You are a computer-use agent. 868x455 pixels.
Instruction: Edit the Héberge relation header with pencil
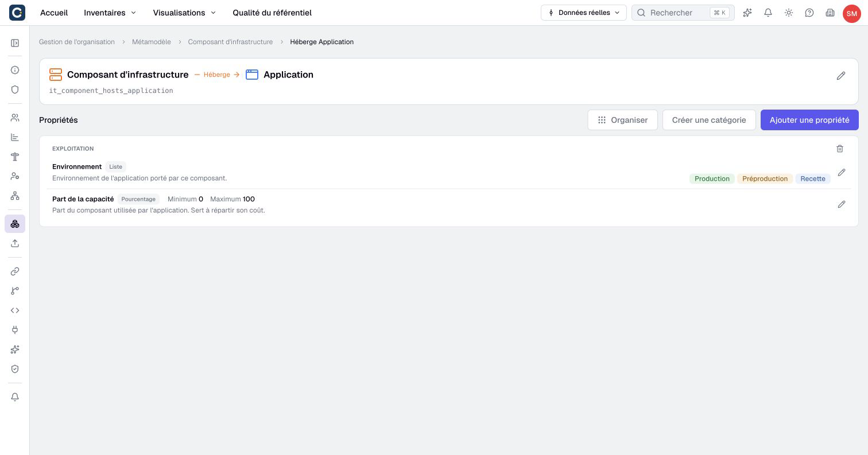[841, 76]
